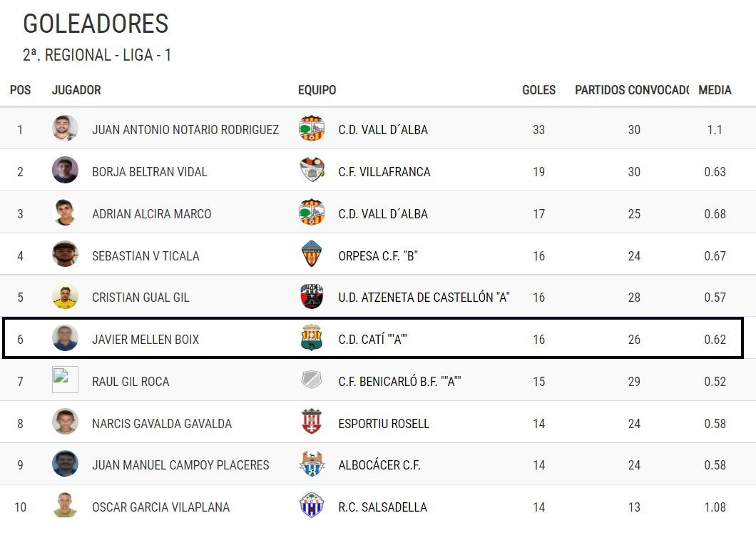Click the Albocácer C.F. team crest
This screenshot has width=756, height=538.
point(312,464)
